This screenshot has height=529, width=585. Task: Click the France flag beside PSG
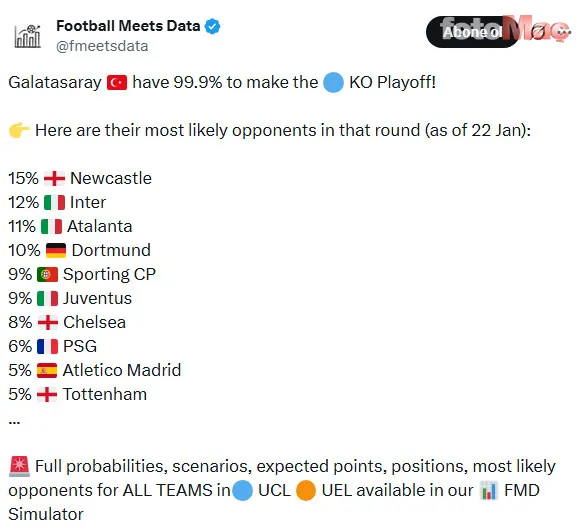click(47, 347)
